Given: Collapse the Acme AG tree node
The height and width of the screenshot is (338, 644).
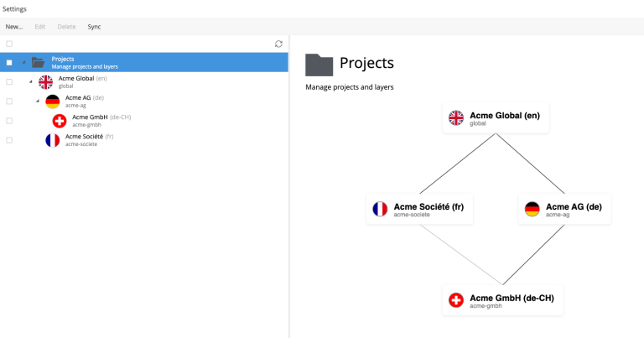Looking at the screenshot, I should coord(38,101).
